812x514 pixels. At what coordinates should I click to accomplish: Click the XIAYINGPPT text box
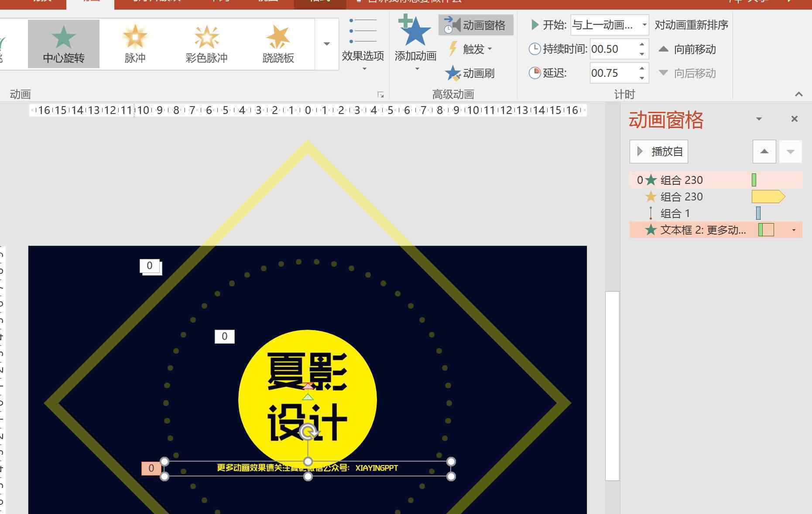pyautogui.click(x=308, y=468)
